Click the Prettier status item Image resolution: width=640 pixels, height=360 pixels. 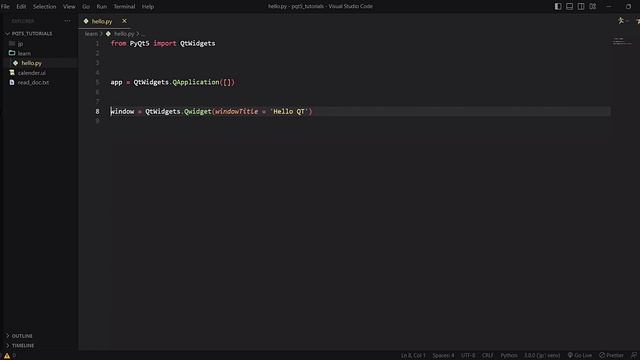(x=611, y=356)
